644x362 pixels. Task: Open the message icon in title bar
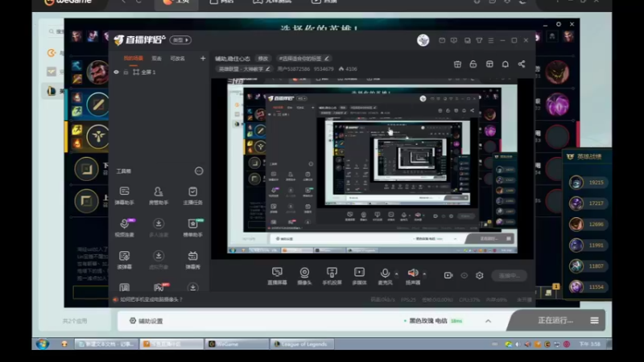tap(442, 40)
